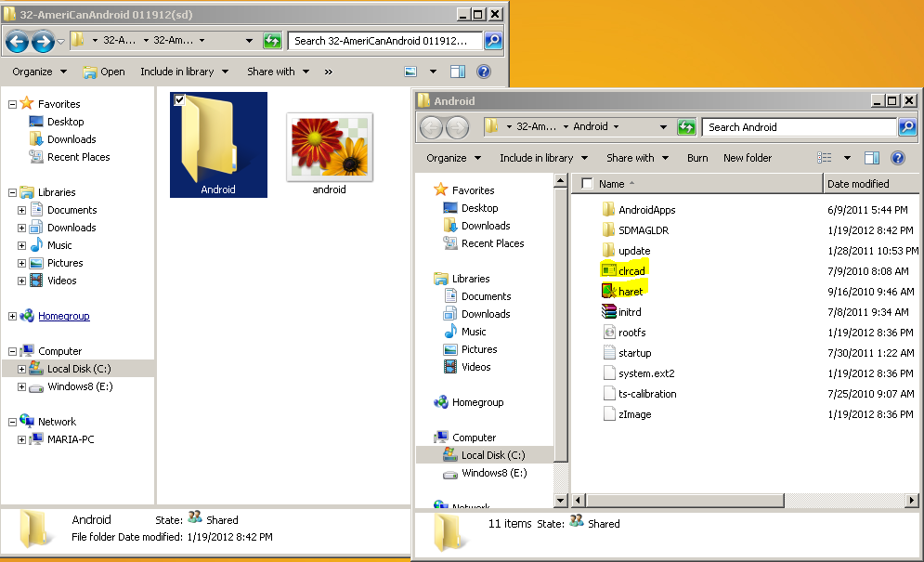This screenshot has width=924, height=562.
Task: Click the horizontal scrollbar in Android window
Action: click(685, 500)
